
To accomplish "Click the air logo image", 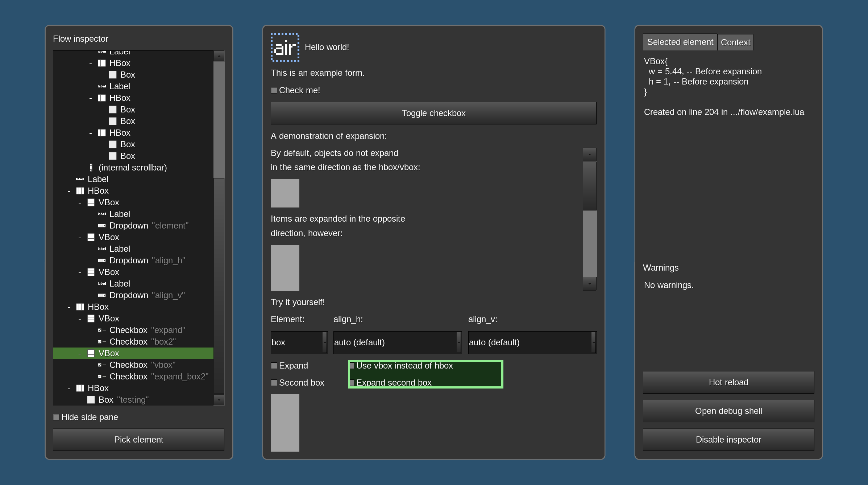I will tap(285, 48).
